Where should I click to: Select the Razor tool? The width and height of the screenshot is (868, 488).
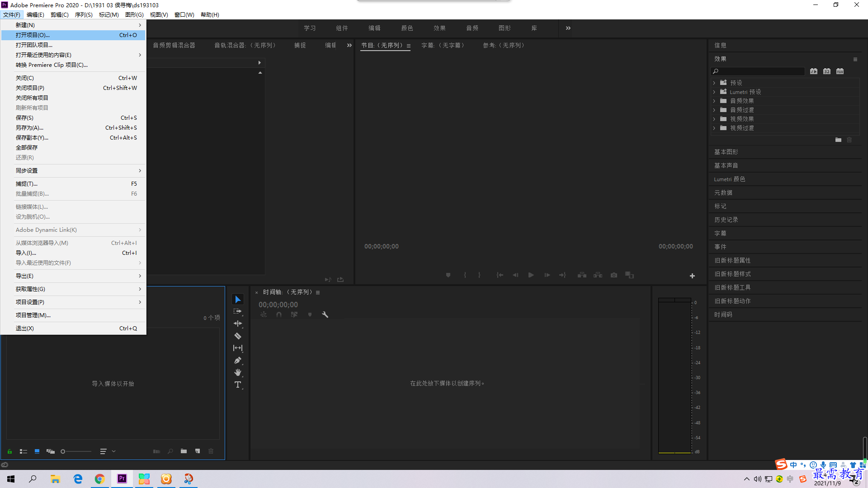coord(238,336)
